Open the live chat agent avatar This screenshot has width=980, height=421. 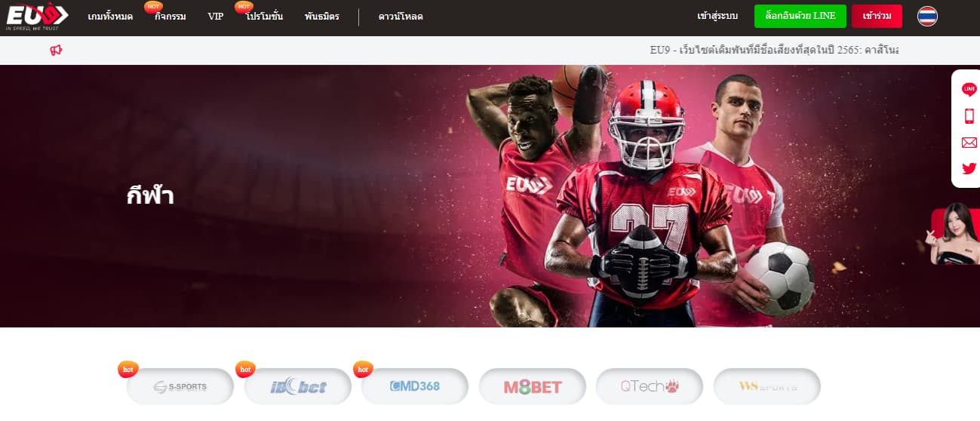pyautogui.click(x=955, y=234)
